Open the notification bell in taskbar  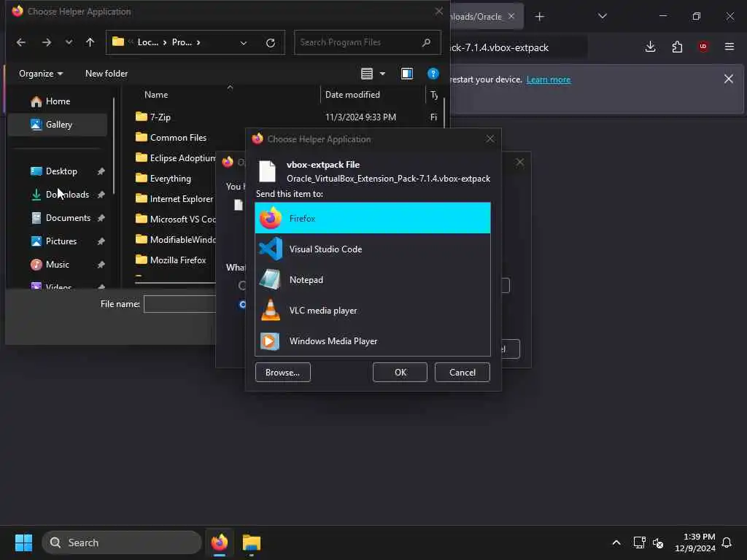(727, 542)
